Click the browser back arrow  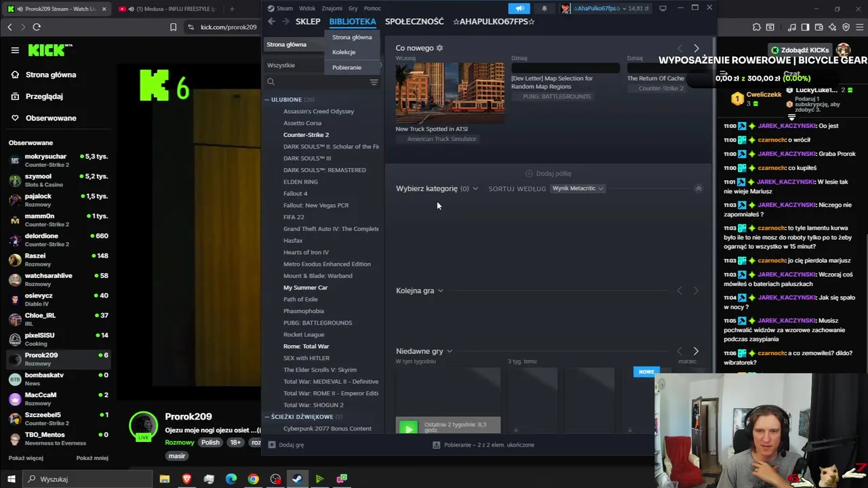pyautogui.click(x=9, y=27)
